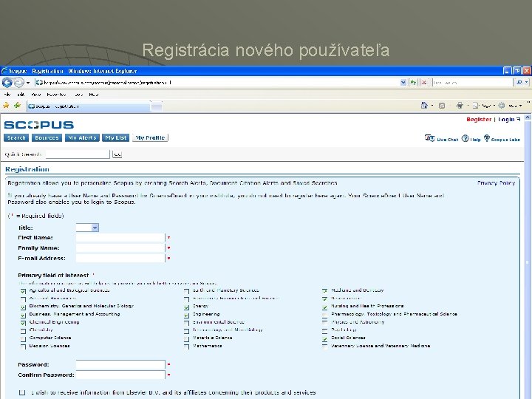Toggle the Chemical Engineering checkbox
Screen dimensions: 532x399
tap(23, 323)
